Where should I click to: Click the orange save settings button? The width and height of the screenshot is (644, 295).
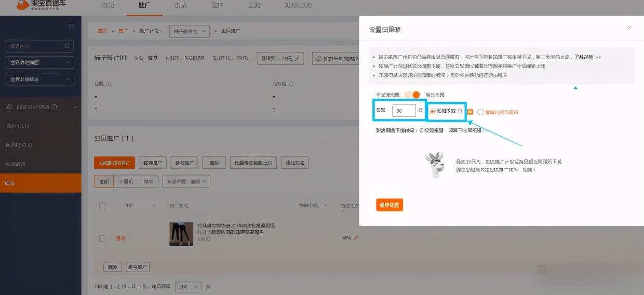(x=390, y=205)
